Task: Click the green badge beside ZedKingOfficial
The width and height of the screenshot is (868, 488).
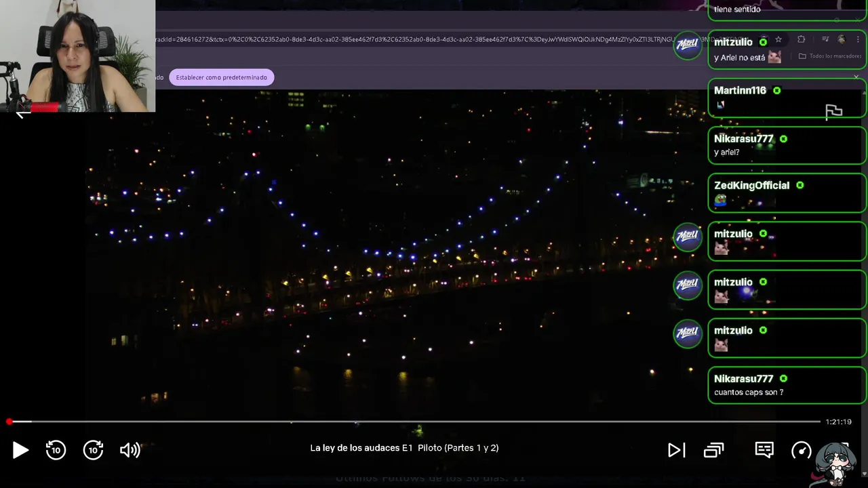Action: (800, 185)
